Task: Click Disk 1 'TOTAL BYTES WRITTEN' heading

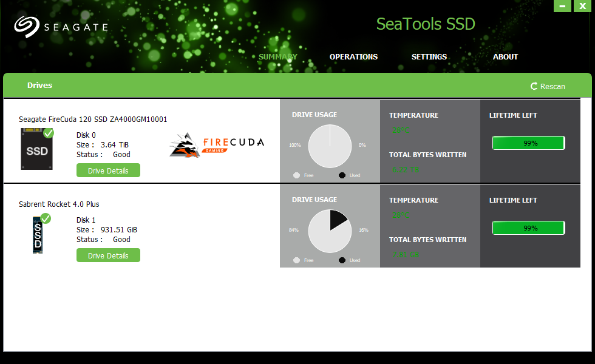Action: pyautogui.click(x=427, y=240)
